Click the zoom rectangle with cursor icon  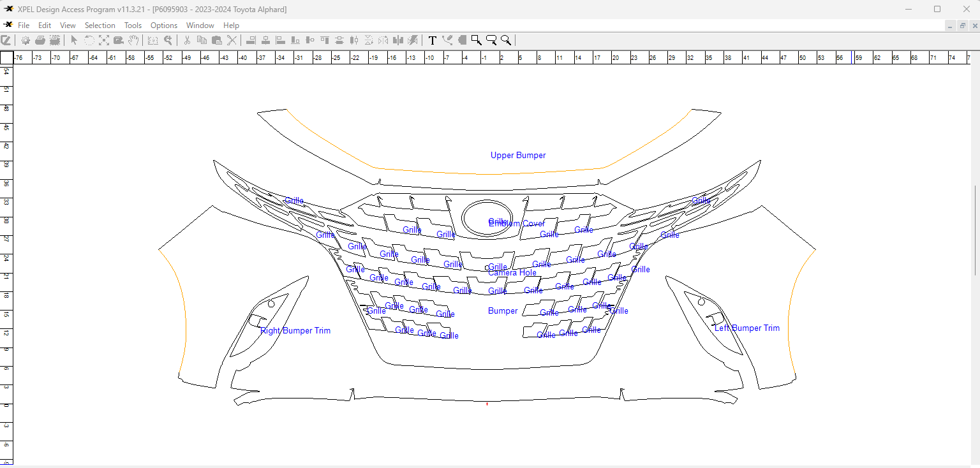(477, 40)
